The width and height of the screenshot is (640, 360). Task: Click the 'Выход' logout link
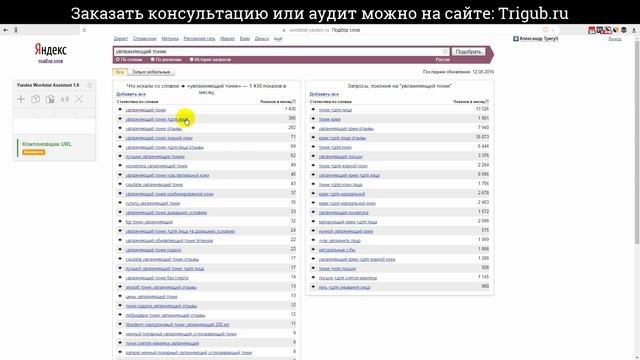615,39
